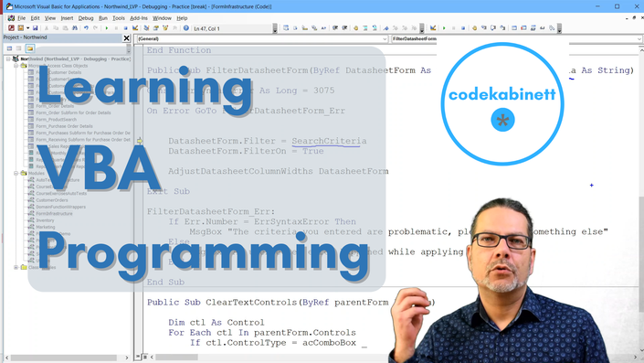Click the green Run Sub play icon
The image size is (644, 363).
tap(107, 28)
